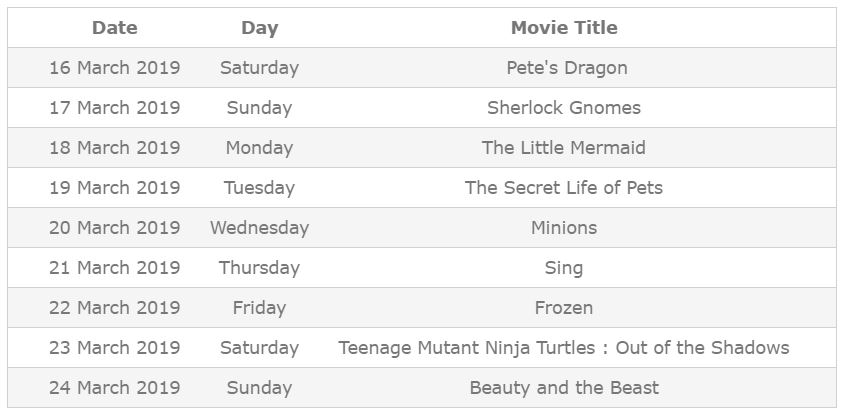Select the Sherlock Gnomes title cell

[564, 108]
